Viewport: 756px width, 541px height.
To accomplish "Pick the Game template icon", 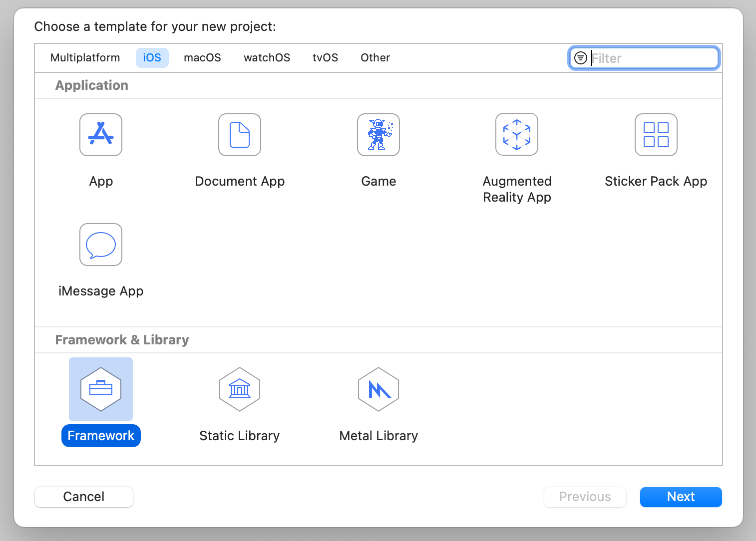I will point(378,135).
